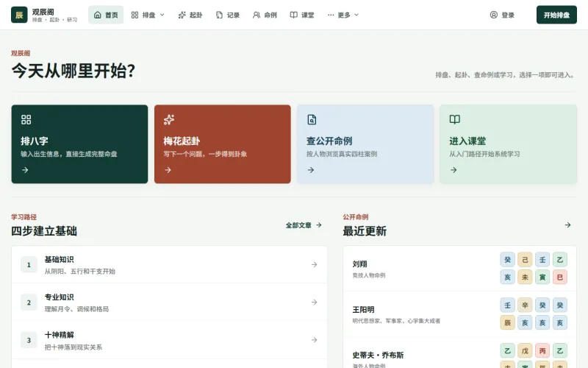
Task: Click the arrow on 基础知识 row
Action: [x=315, y=265]
